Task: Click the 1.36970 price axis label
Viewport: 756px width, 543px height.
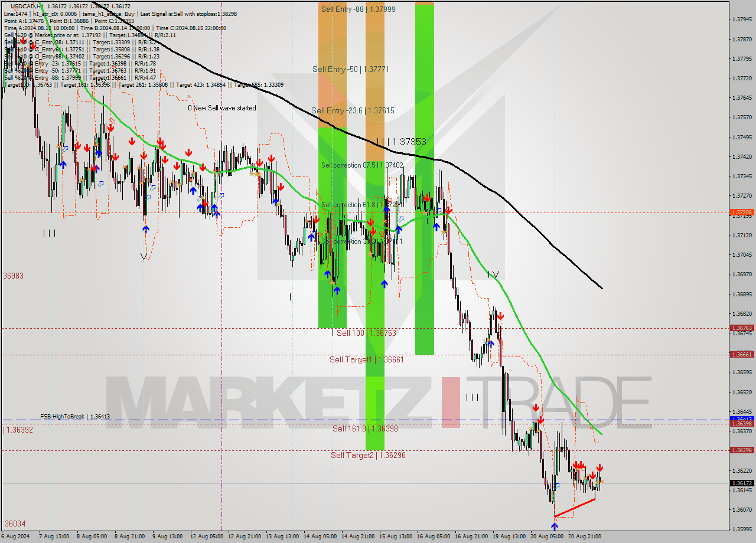Action: click(x=741, y=274)
